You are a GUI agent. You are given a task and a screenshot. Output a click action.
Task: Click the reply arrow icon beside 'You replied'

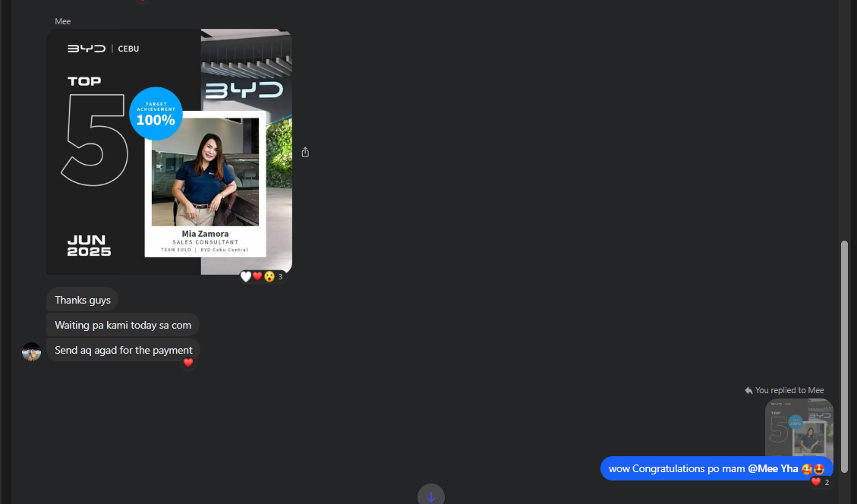point(748,390)
